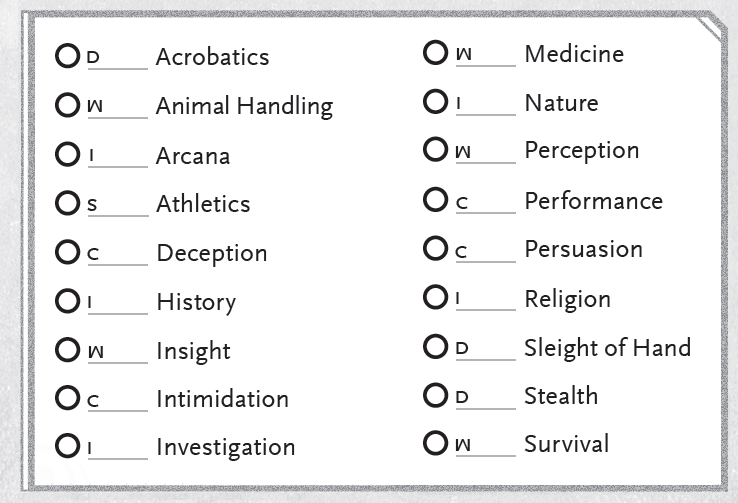Toggle the History proficiency circle
The image size is (738, 503).
coord(68,301)
